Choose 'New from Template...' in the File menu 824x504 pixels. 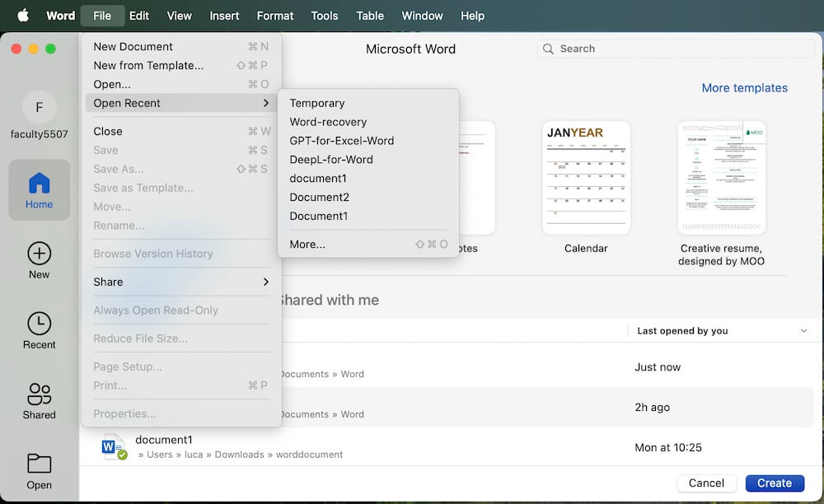pyautogui.click(x=148, y=65)
